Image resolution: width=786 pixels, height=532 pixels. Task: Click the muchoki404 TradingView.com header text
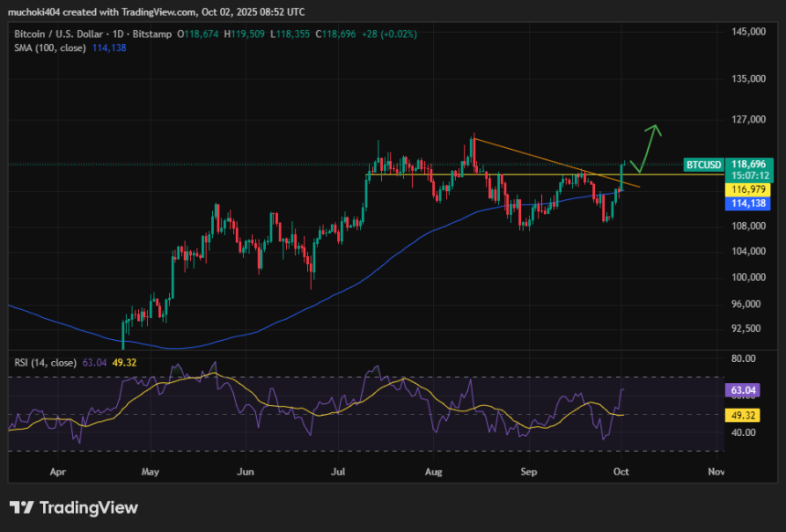coord(155,12)
